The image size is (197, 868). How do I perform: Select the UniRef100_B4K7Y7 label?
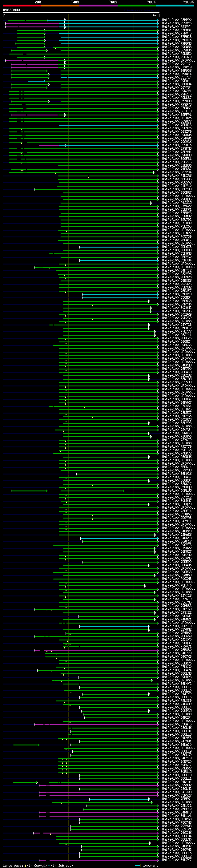(x=176, y=860)
